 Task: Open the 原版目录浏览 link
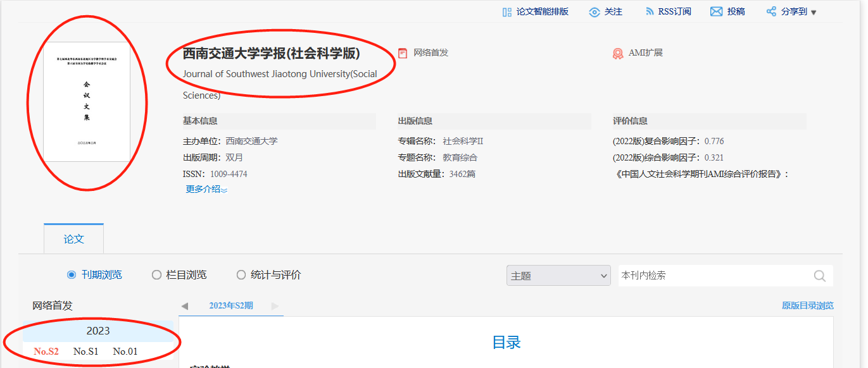tap(808, 305)
